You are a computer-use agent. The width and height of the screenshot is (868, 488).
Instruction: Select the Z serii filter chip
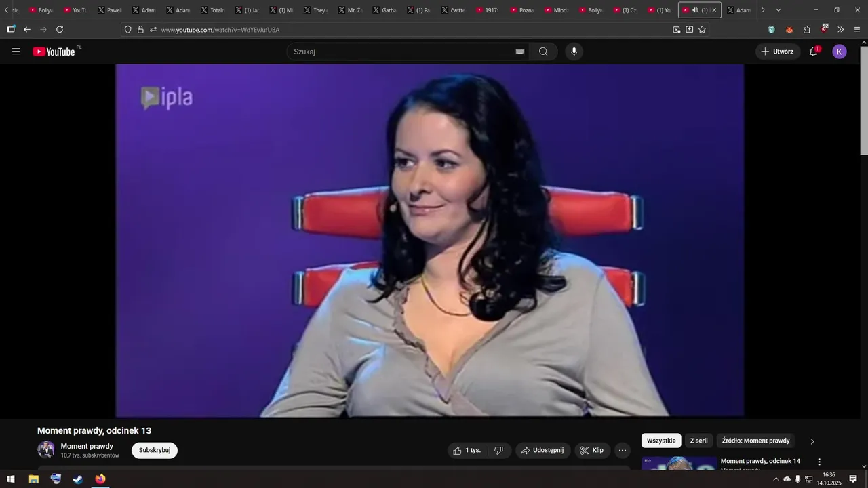coord(698,441)
